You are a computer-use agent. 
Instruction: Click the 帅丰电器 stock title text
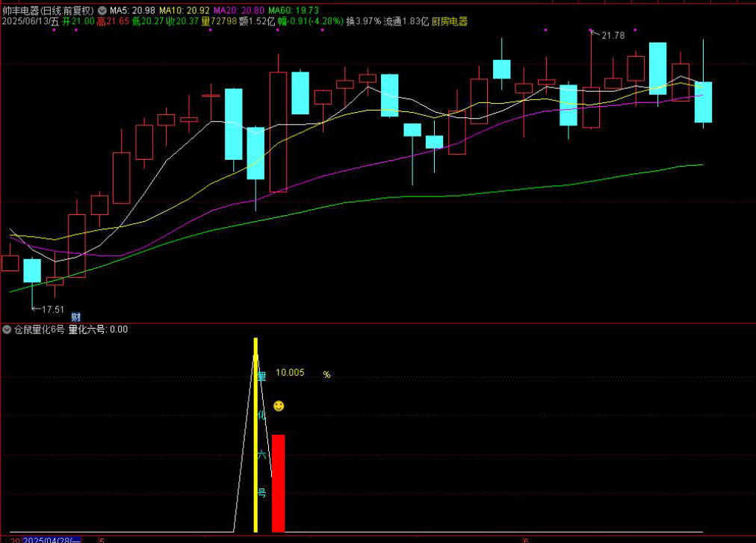[x=20, y=10]
